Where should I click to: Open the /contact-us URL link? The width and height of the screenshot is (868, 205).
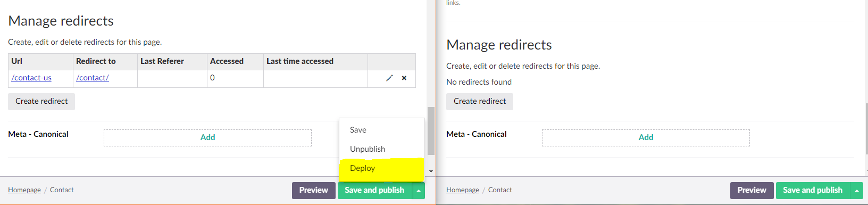pyautogui.click(x=31, y=78)
